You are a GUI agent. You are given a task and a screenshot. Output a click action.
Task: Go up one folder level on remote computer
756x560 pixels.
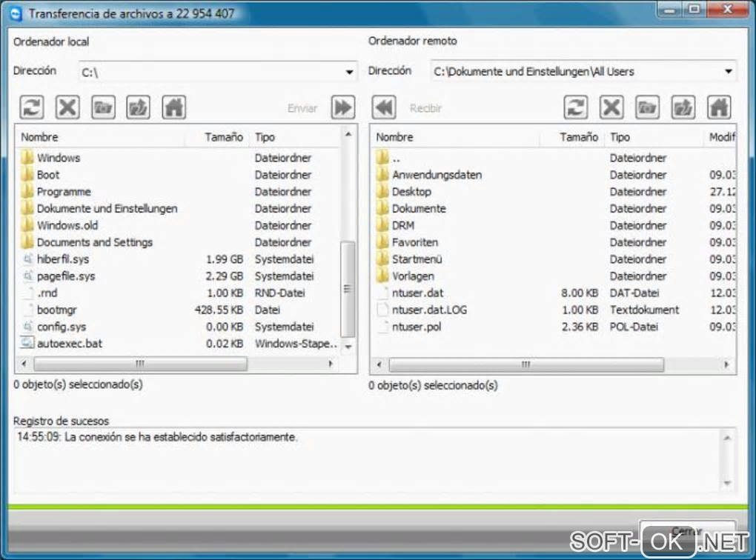click(683, 107)
